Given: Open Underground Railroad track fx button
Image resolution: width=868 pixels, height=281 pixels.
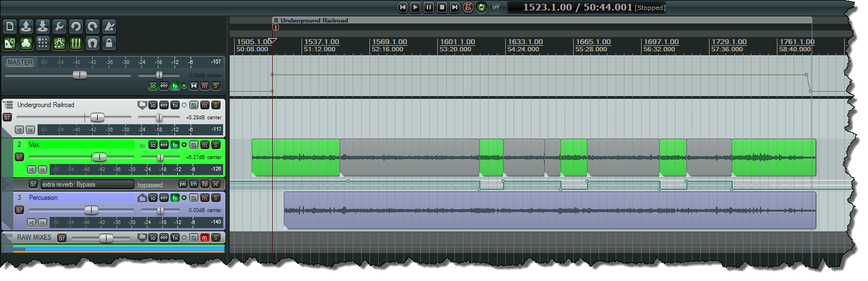Looking at the screenshot, I should tap(175, 105).
